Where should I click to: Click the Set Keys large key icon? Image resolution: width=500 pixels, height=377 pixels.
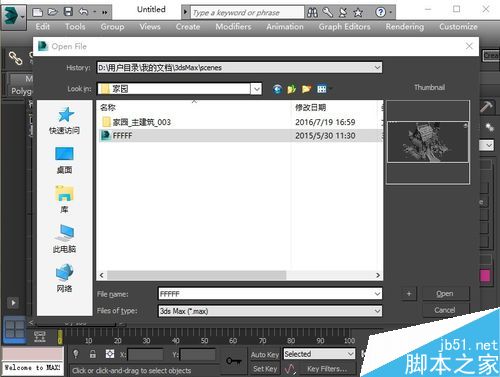pyautogui.click(x=234, y=361)
